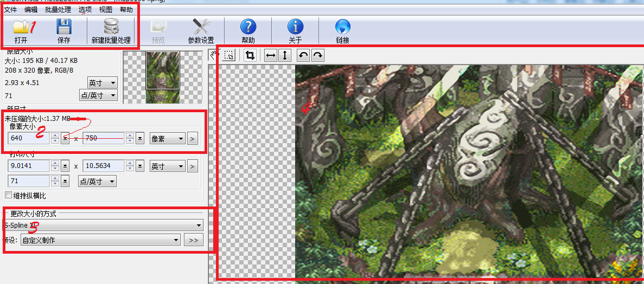This screenshot has width=644, height=284.
Task: Flip image horizontally
Action: coord(271,55)
